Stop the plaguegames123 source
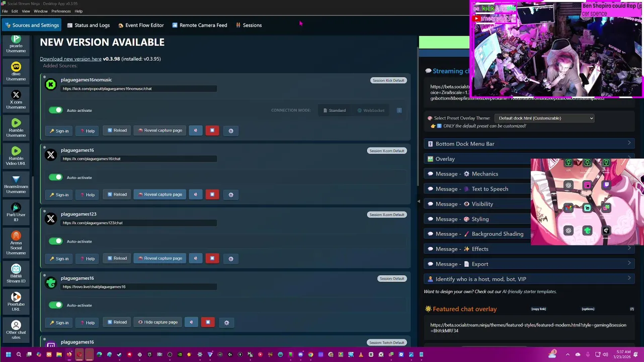This screenshot has width=644, height=362. point(212,258)
